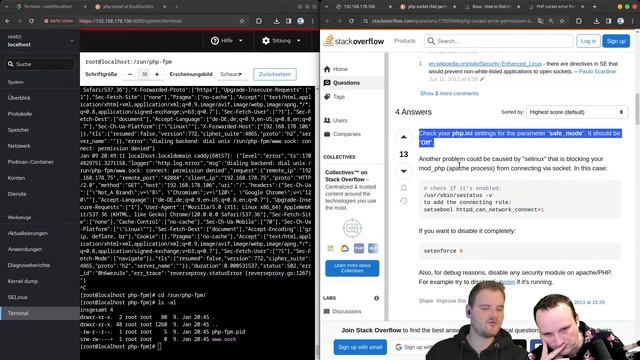Show 3 more comments

pos(449,93)
